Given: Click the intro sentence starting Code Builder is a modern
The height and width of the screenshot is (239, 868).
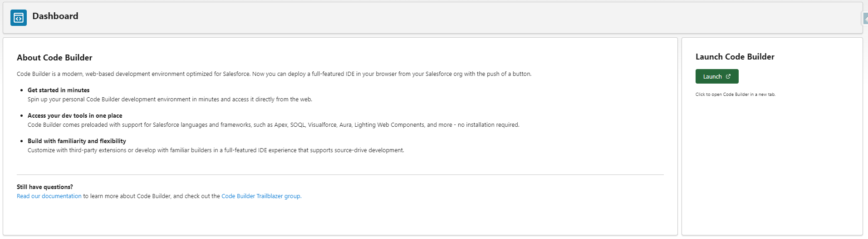Looking at the screenshot, I should pyautogui.click(x=274, y=74).
